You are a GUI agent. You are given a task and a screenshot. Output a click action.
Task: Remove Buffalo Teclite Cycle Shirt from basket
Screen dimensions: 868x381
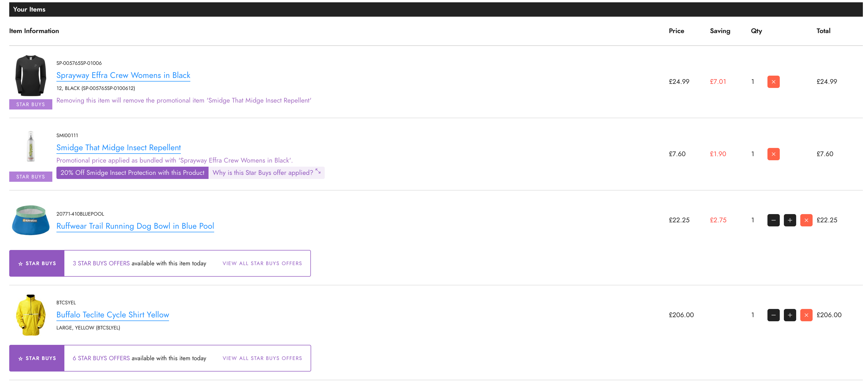click(x=806, y=315)
